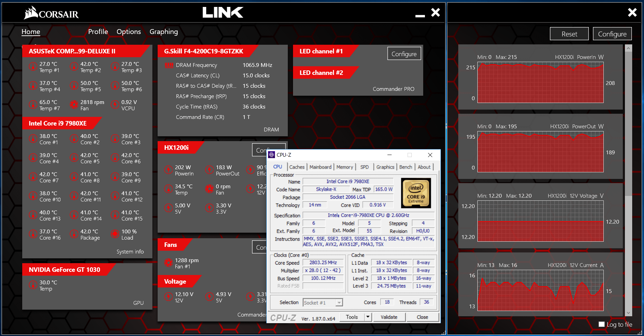The image size is (644, 336).
Task: Click the HX1200i PowerOut icon
Action: pos(209,170)
